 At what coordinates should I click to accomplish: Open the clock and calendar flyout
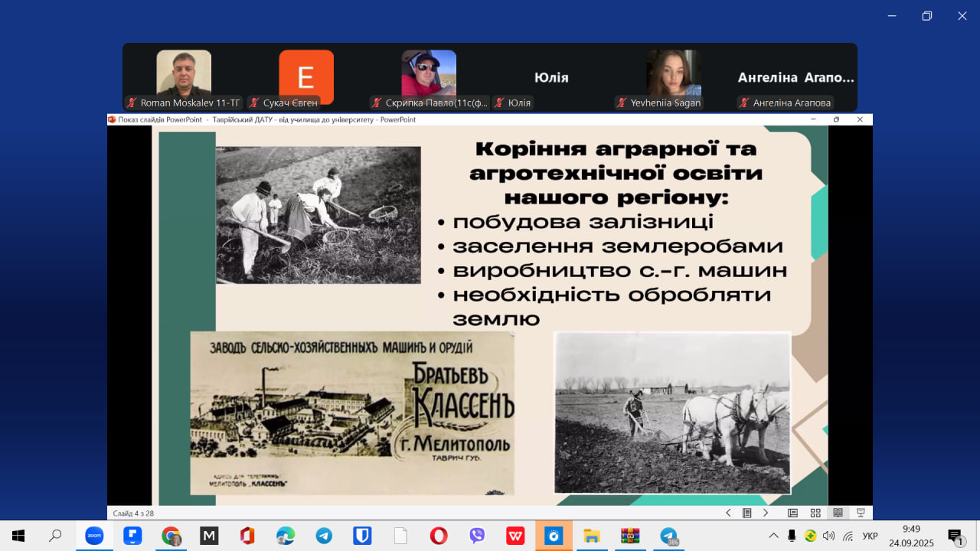click(x=911, y=536)
